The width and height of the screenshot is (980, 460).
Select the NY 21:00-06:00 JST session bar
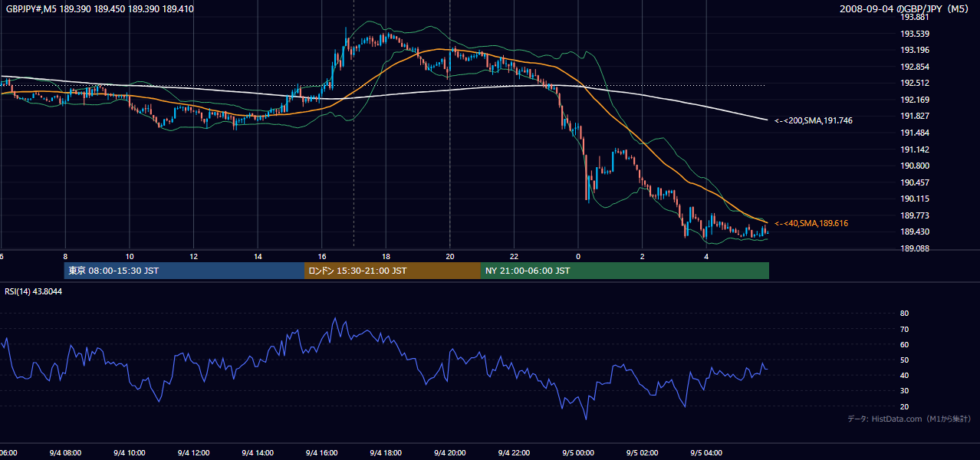click(625, 271)
